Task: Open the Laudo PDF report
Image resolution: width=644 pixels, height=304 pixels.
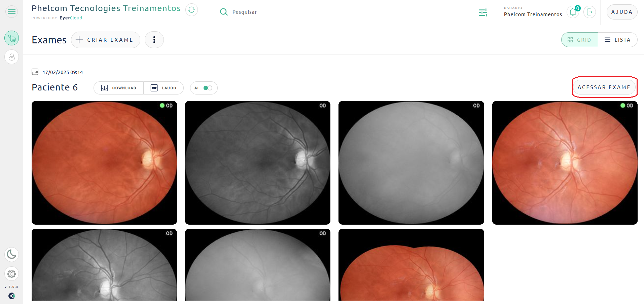Action: click(164, 88)
